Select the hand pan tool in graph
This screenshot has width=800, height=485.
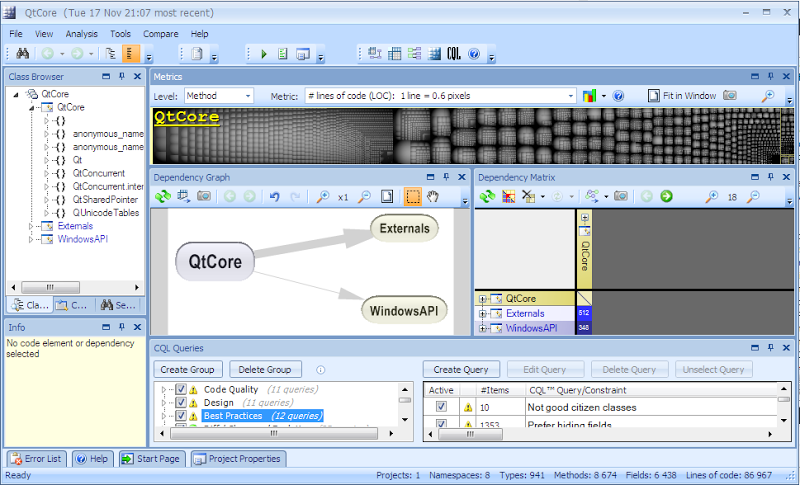pos(433,196)
